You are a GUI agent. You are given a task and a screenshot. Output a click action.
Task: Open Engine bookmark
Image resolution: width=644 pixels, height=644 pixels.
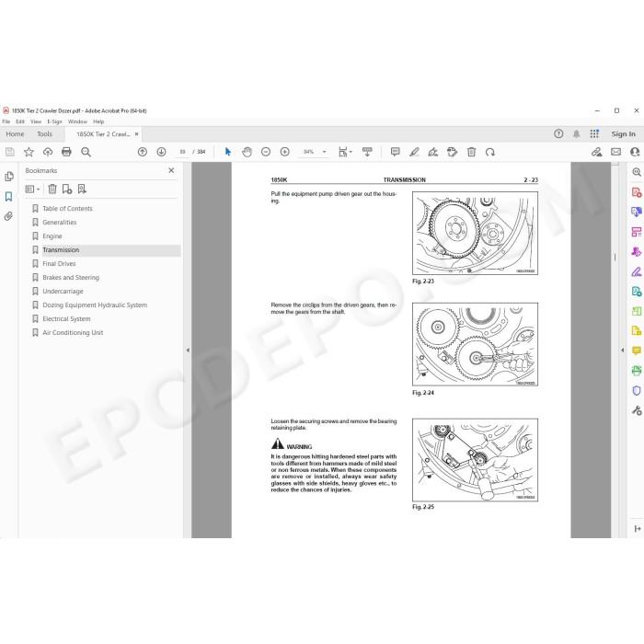pos(52,236)
